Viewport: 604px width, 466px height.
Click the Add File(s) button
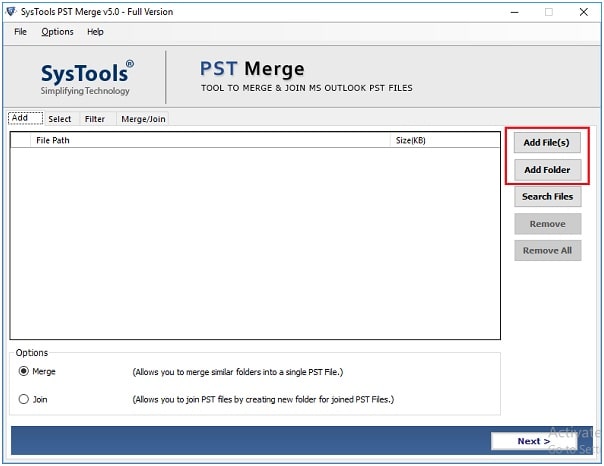(547, 142)
